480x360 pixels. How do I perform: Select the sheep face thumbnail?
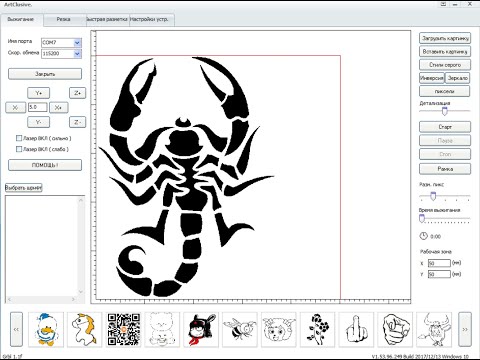279,329
